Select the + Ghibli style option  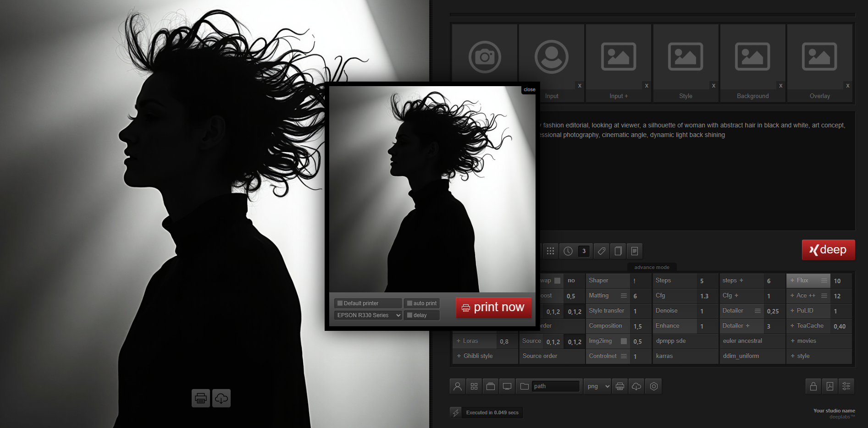click(485, 356)
